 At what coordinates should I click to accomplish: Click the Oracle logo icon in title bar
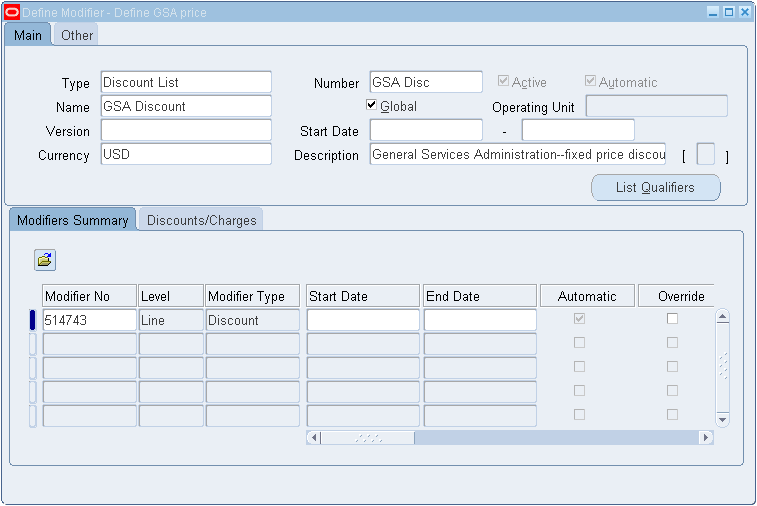12,12
